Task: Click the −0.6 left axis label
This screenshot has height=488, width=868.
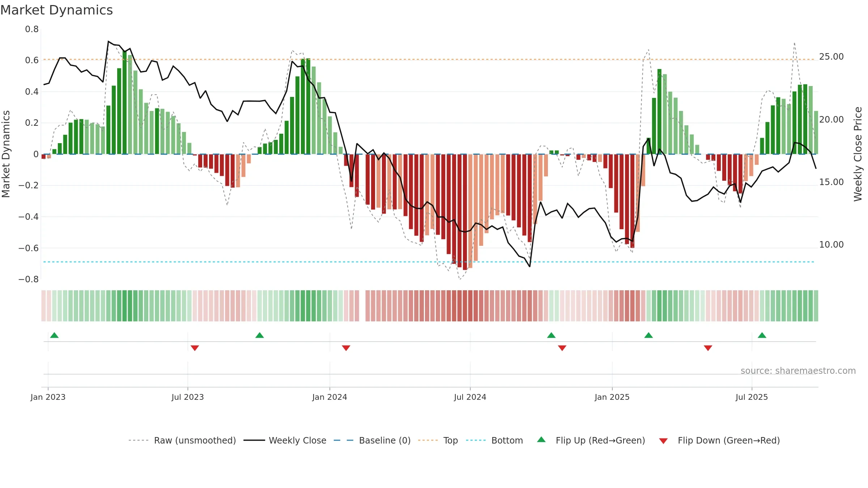Action: (29, 248)
